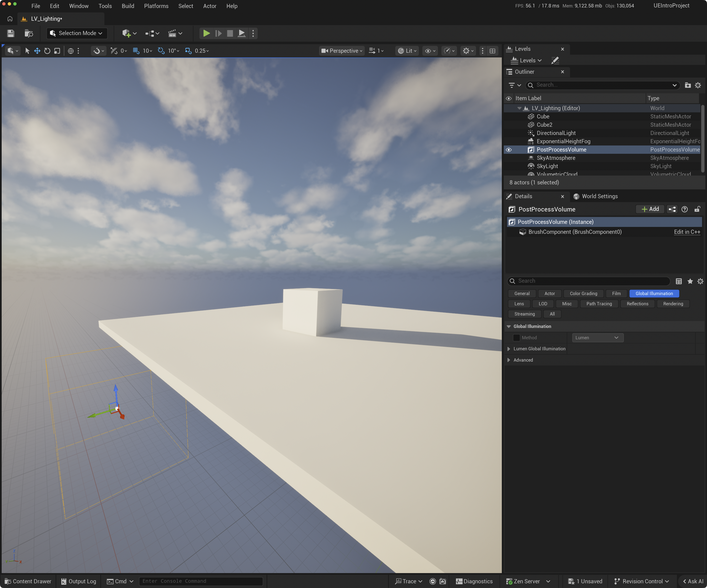Open the Selection Mode dropdown
The height and width of the screenshot is (588, 707).
(x=77, y=33)
